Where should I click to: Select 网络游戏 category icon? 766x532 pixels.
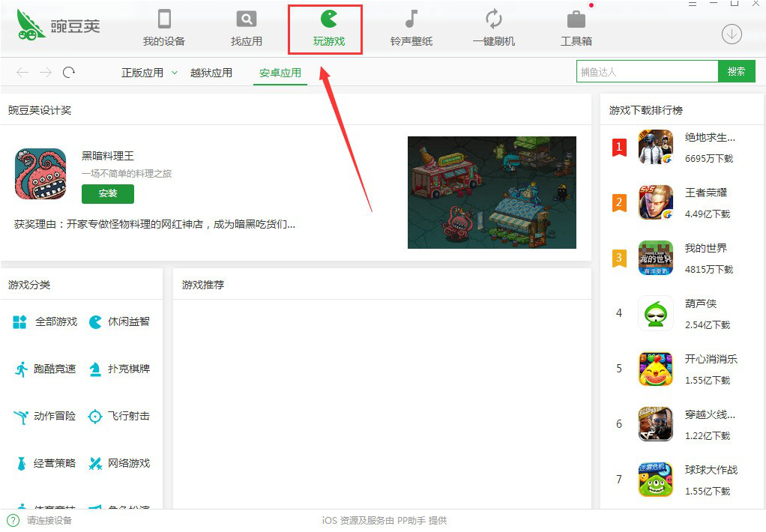click(x=95, y=463)
